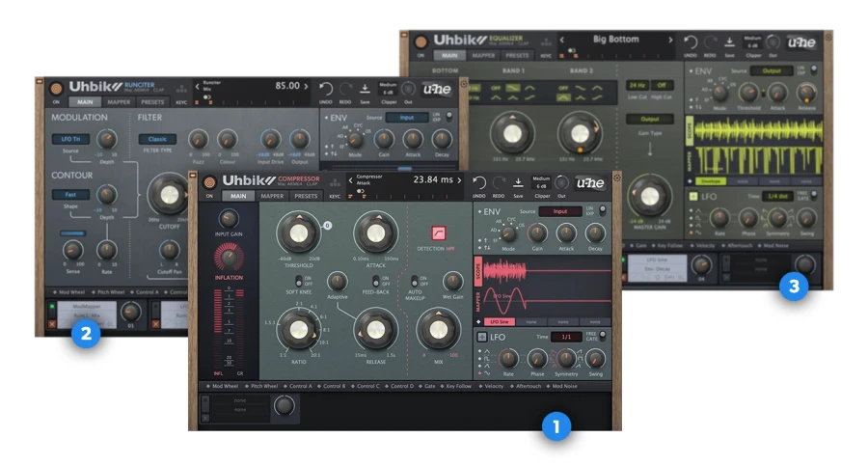The width and height of the screenshot is (868, 465).
Task: Select 'Envelope' mapper slot in Equalizer
Action: pos(711,181)
